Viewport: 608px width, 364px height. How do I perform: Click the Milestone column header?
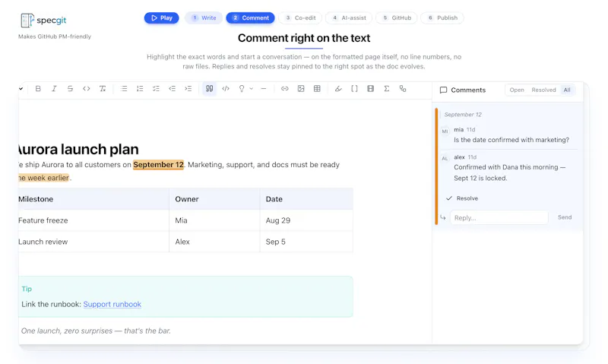pyautogui.click(x=93, y=199)
